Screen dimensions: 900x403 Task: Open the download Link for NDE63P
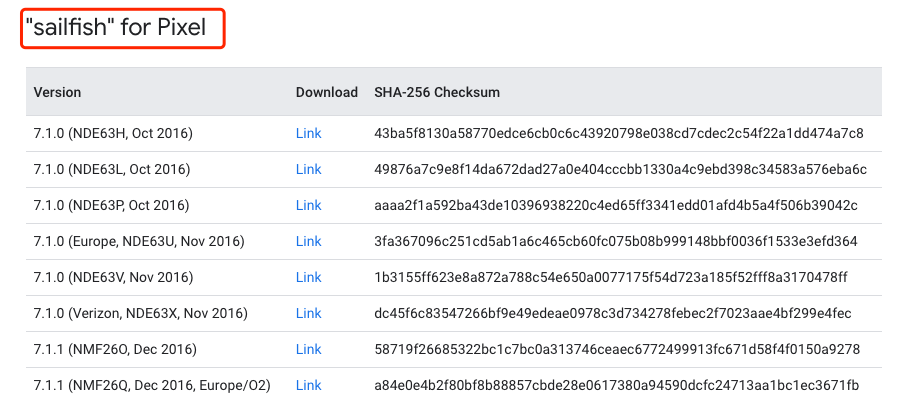tap(308, 206)
